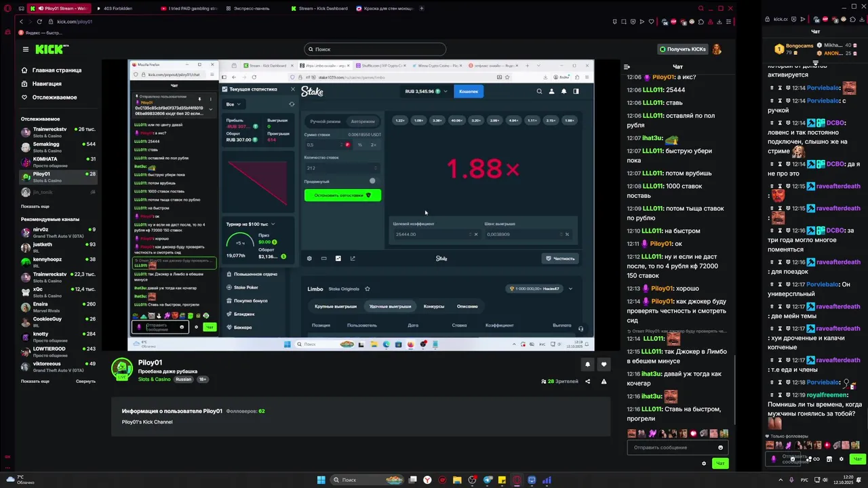Focus Kick Поиск search field
This screenshot has height=488, width=868.
[375, 49]
